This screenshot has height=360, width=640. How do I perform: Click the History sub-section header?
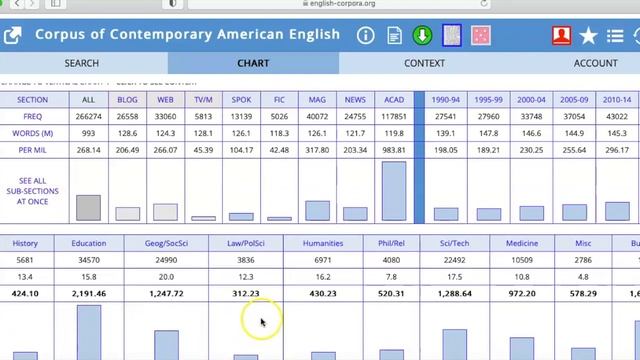click(25, 243)
